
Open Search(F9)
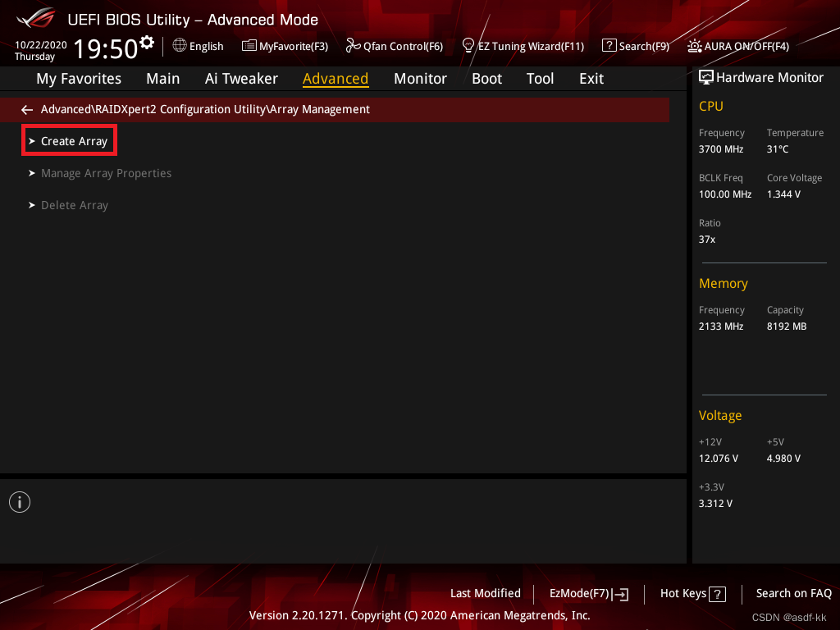point(644,47)
